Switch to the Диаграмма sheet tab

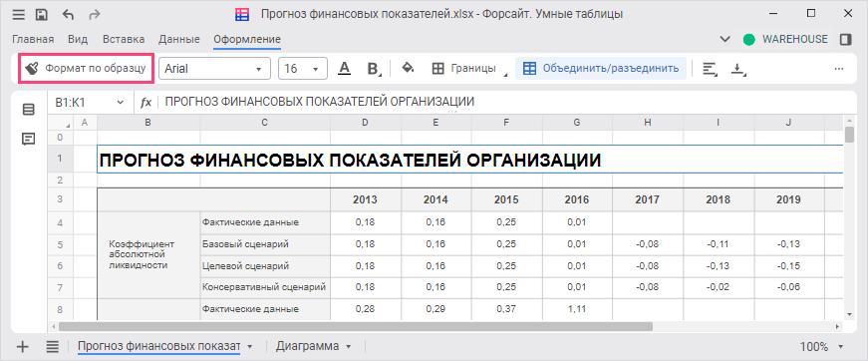[x=307, y=347]
